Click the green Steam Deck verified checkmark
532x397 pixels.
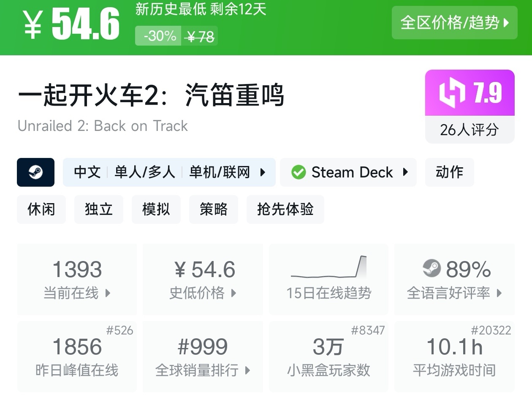(299, 172)
